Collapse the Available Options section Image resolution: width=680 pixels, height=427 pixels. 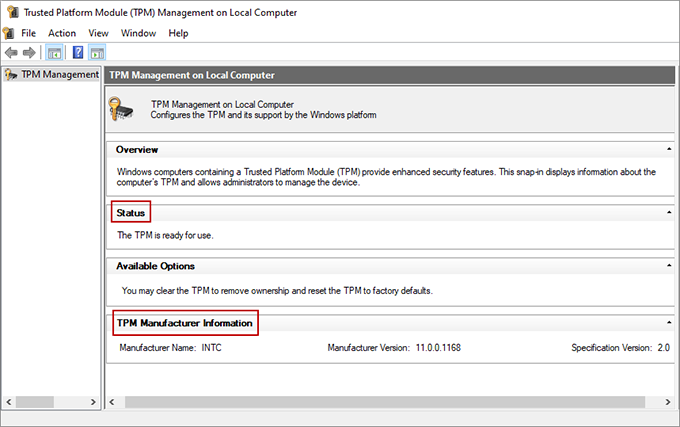pos(667,266)
